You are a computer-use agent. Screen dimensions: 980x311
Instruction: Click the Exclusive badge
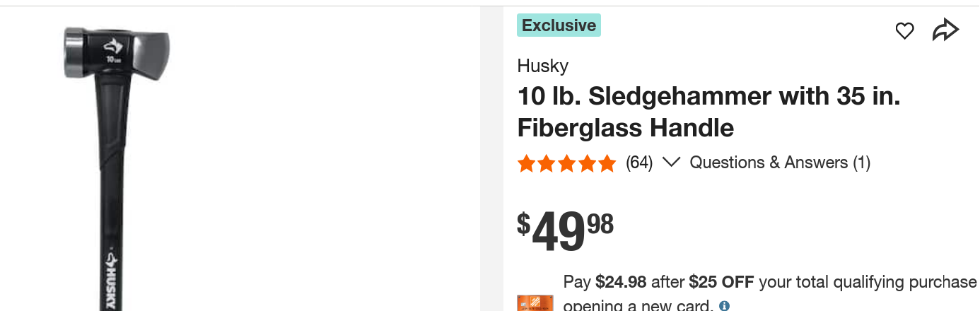point(559,25)
